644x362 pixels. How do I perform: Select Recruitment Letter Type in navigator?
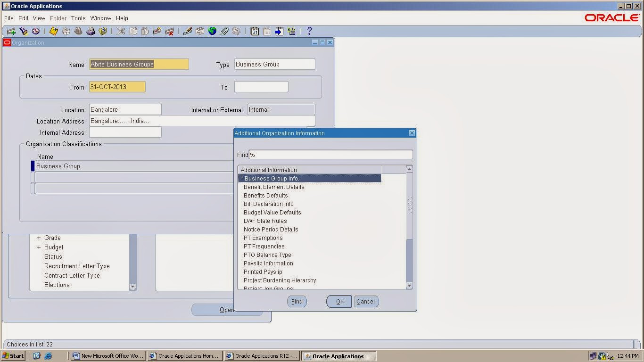[x=77, y=266]
